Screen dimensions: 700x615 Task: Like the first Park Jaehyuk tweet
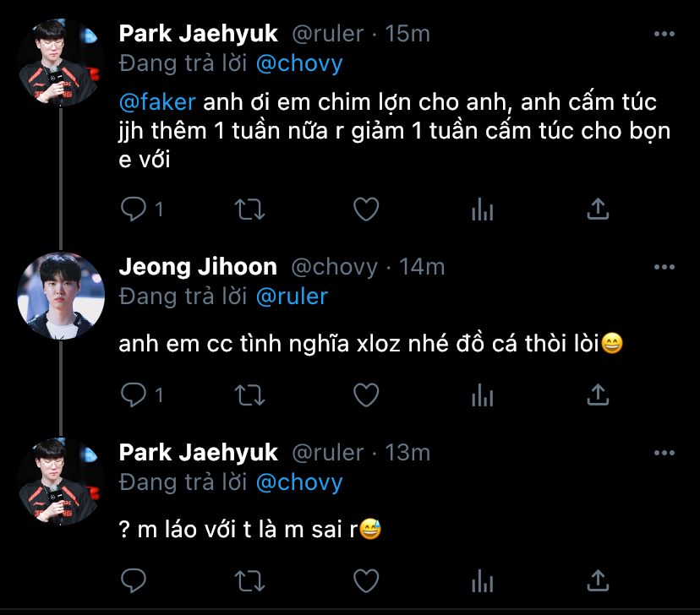[x=365, y=210]
